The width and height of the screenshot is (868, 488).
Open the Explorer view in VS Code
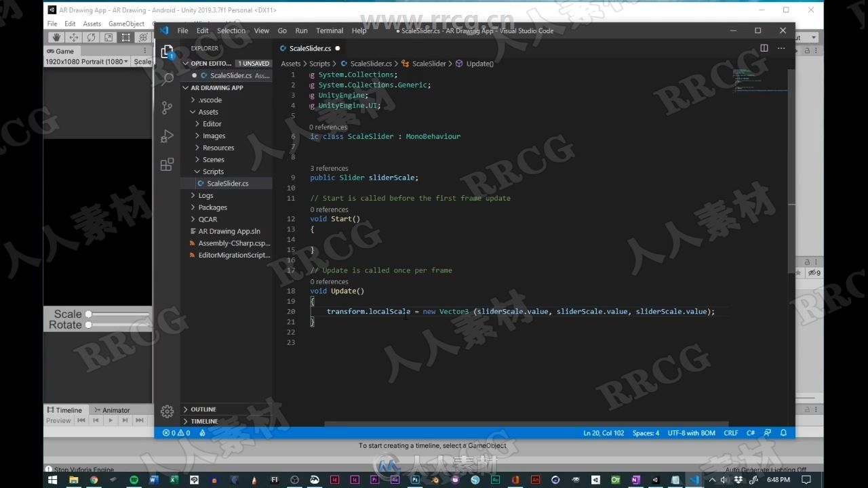pos(167,52)
